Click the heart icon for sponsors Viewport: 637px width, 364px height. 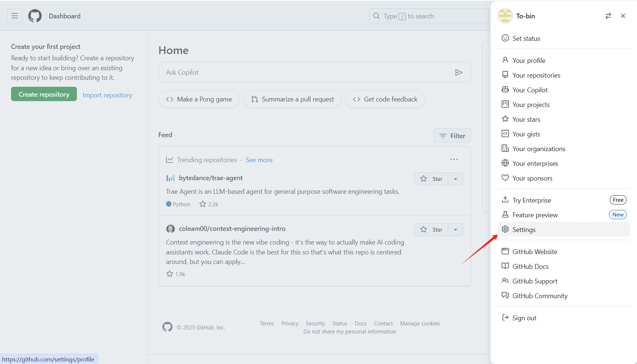coord(505,178)
